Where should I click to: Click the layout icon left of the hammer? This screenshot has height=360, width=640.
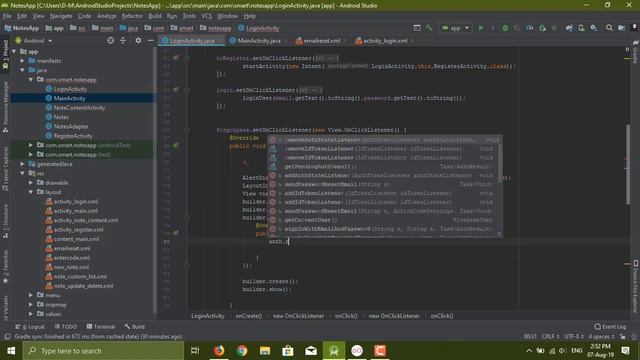coord(417,28)
